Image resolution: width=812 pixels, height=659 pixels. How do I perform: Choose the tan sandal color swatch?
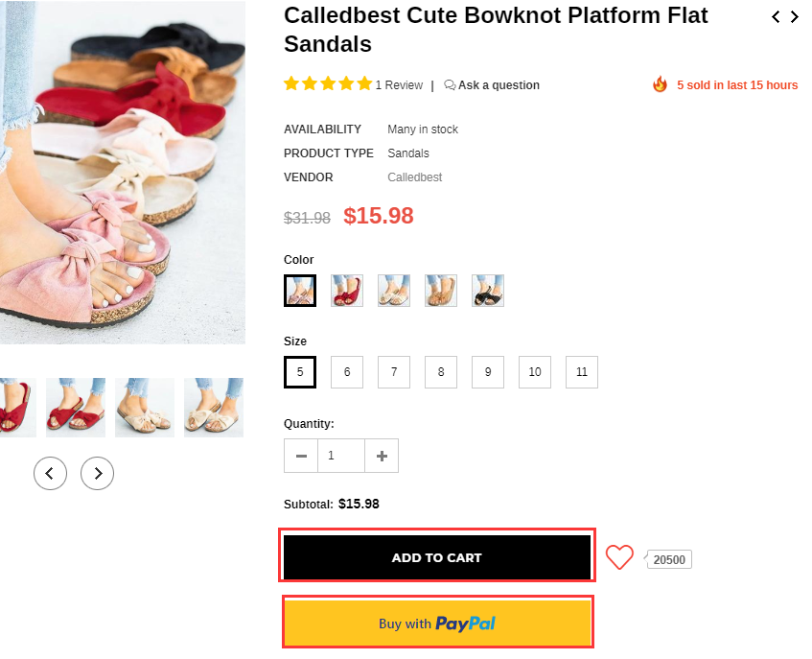point(441,291)
